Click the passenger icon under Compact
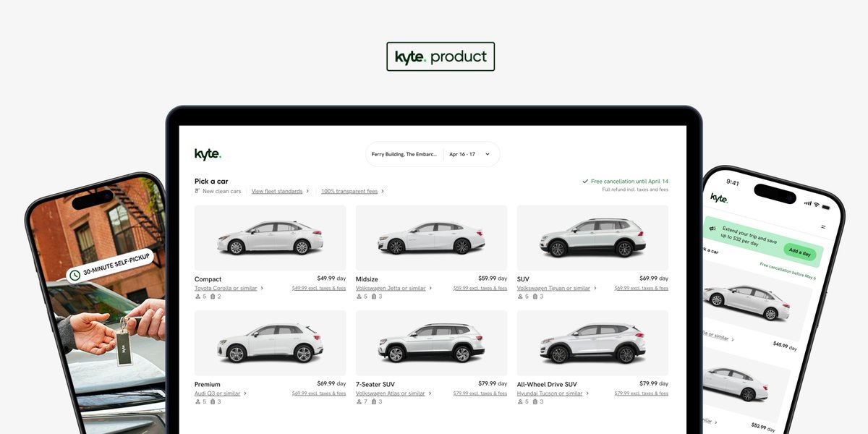The height and width of the screenshot is (434, 868). point(197,297)
